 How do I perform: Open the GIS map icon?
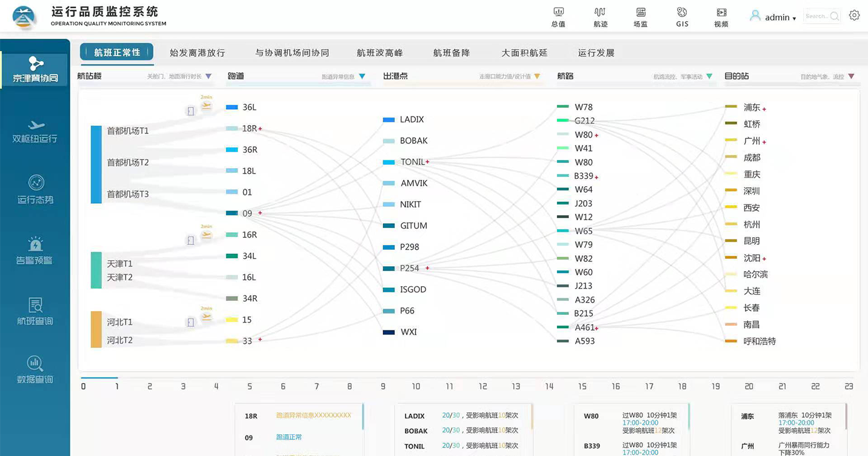(x=682, y=16)
